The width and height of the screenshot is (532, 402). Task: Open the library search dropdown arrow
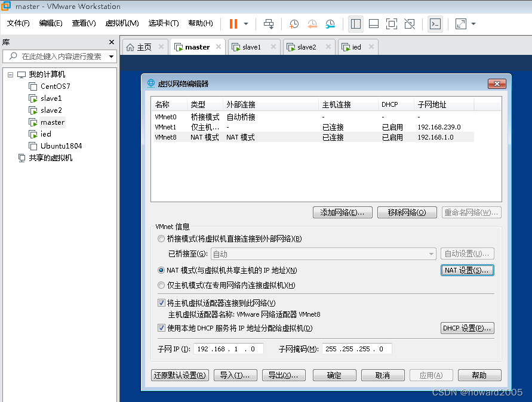click(111, 57)
